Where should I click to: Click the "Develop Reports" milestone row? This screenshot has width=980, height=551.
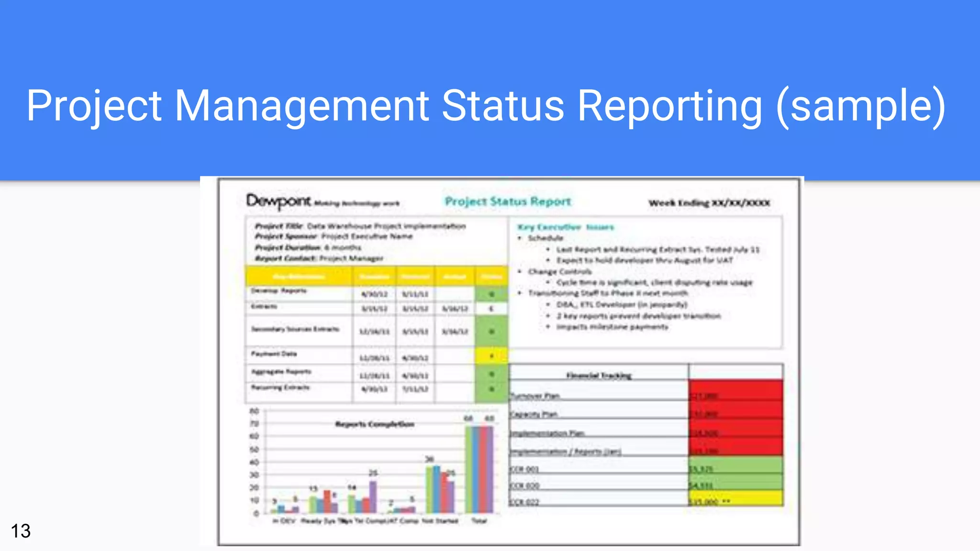[x=376, y=294]
